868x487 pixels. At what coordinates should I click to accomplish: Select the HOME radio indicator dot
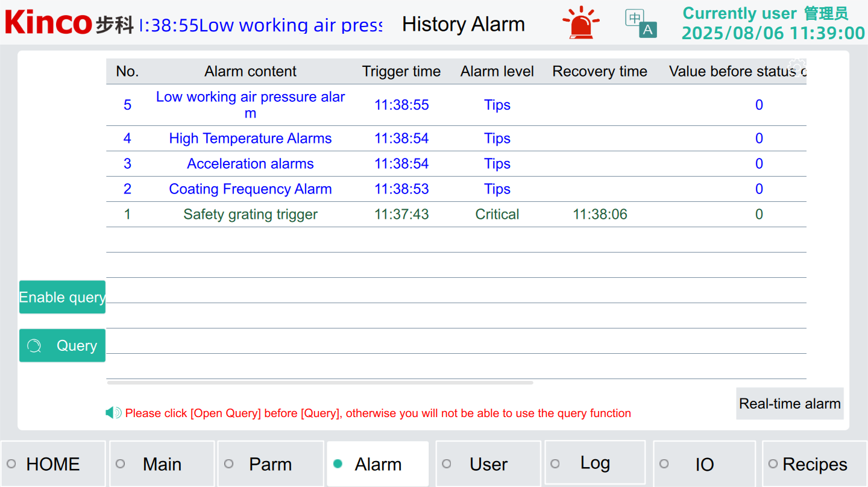(11, 464)
